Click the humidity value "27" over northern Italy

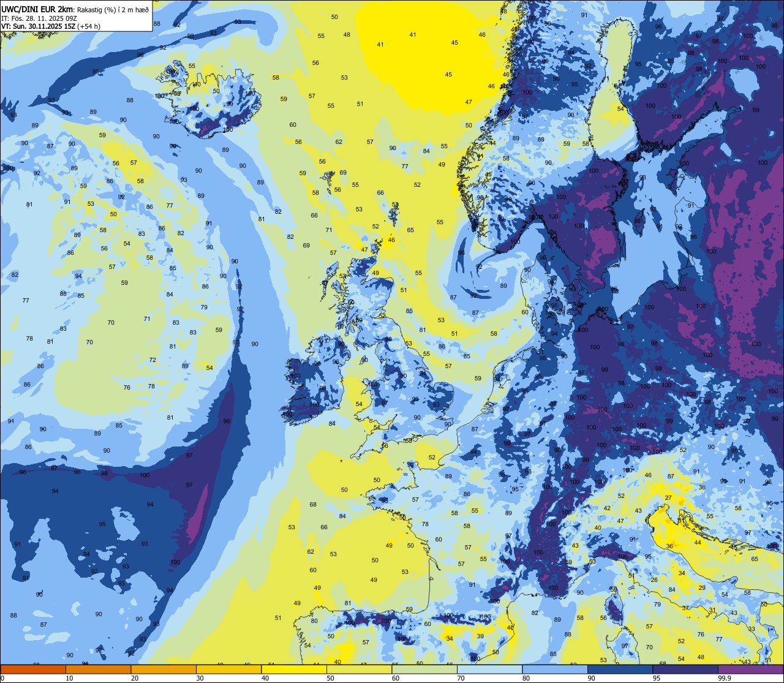pyautogui.click(x=668, y=498)
